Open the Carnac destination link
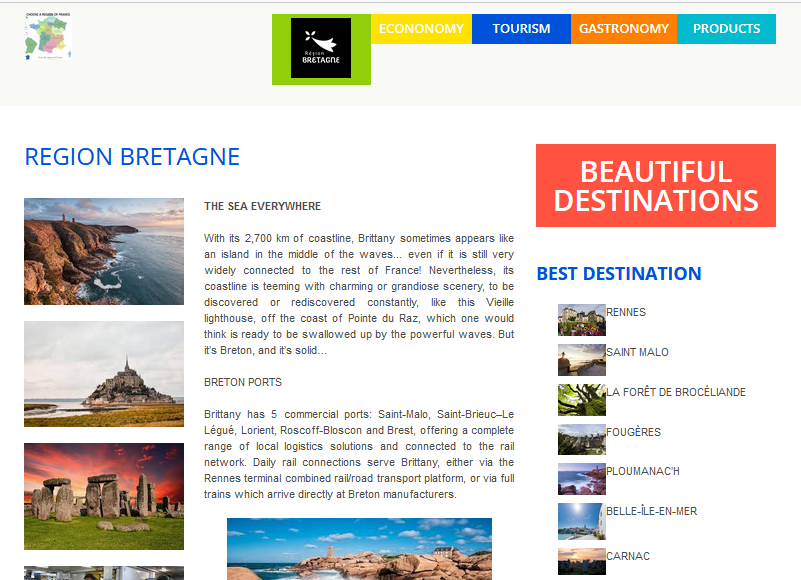 tap(627, 556)
